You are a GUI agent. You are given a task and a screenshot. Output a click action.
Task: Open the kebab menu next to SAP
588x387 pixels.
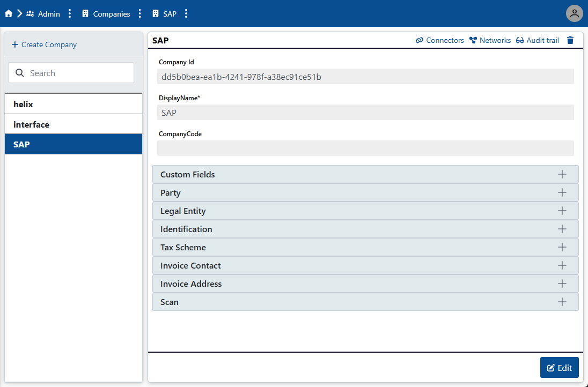click(186, 13)
